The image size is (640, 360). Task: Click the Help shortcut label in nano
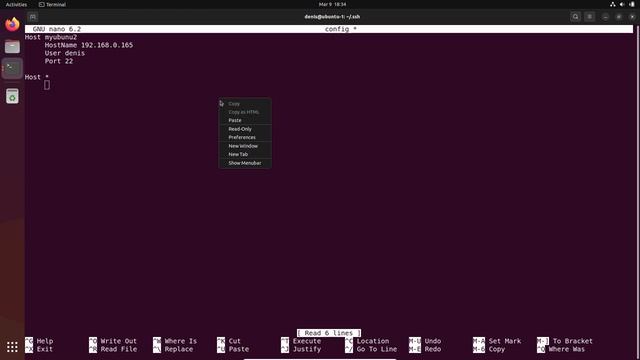pos(44,341)
